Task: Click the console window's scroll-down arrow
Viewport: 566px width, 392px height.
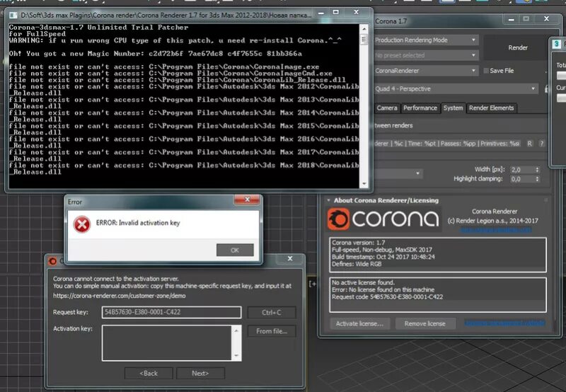Action: 364,184
